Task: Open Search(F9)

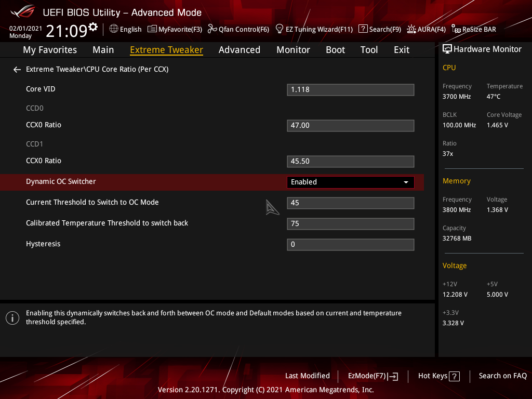Action: (x=380, y=29)
